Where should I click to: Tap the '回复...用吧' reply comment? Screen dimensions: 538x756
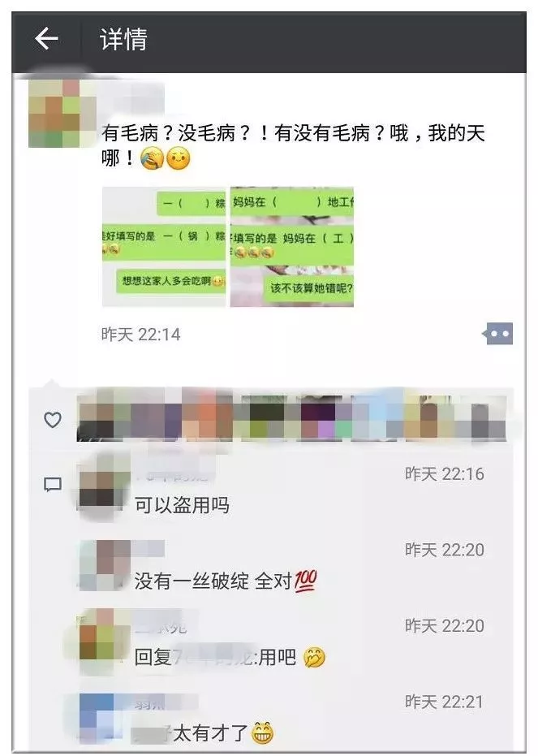(x=230, y=657)
